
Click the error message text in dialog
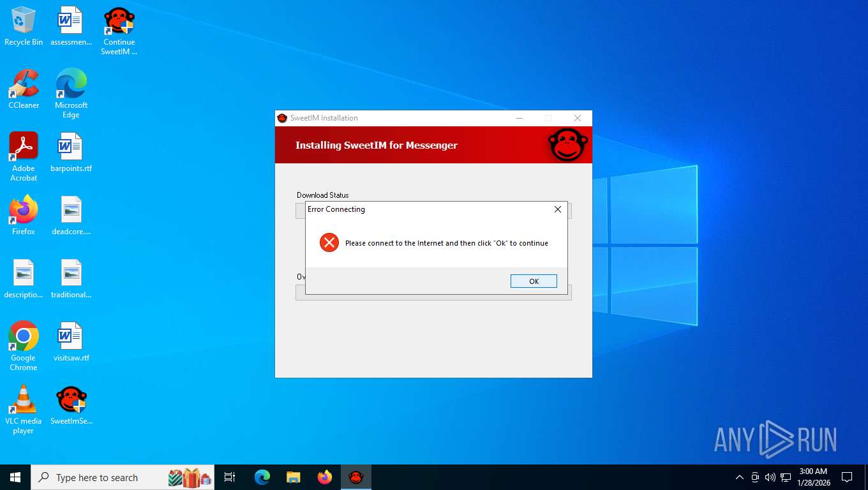[447, 243]
